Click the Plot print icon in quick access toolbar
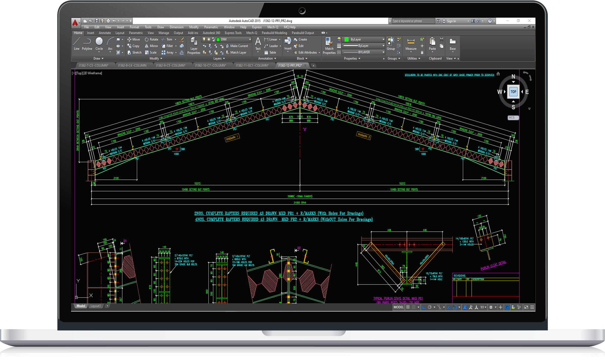This screenshot has height=364, width=605. [108, 21]
